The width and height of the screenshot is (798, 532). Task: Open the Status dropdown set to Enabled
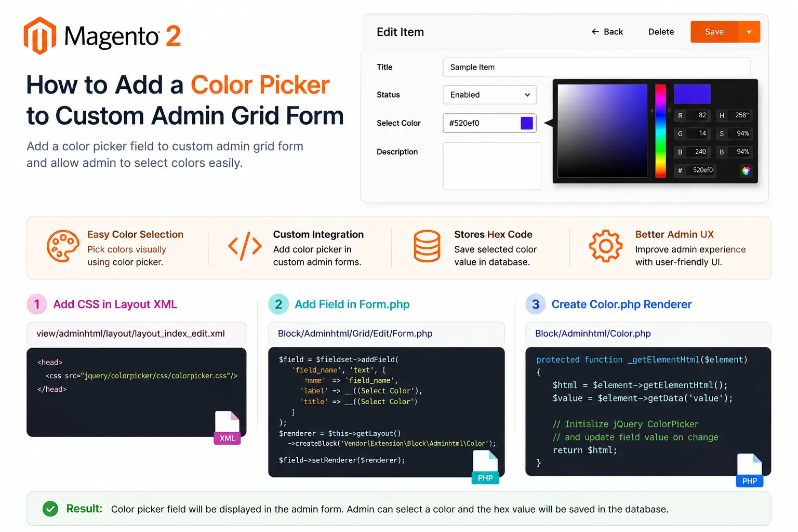pos(489,95)
